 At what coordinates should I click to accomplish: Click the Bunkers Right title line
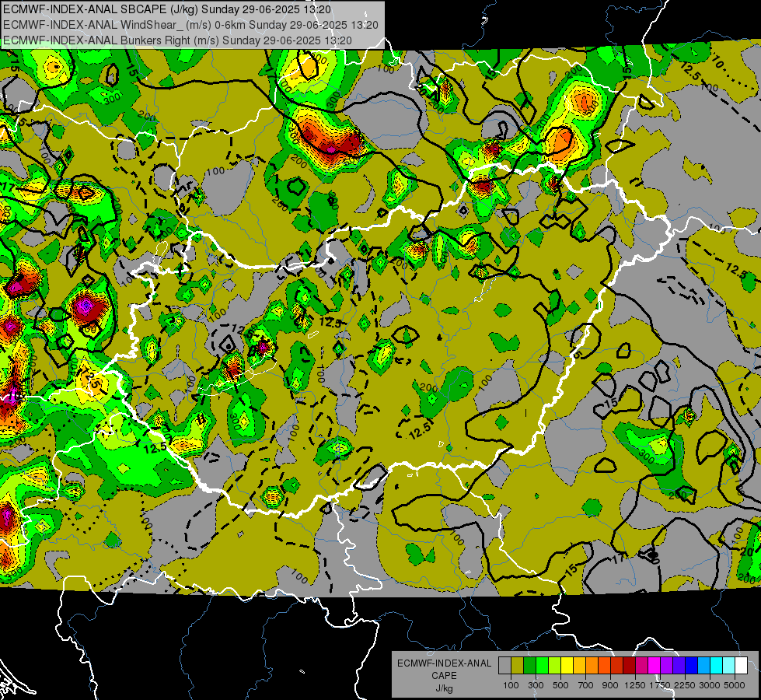(x=177, y=40)
